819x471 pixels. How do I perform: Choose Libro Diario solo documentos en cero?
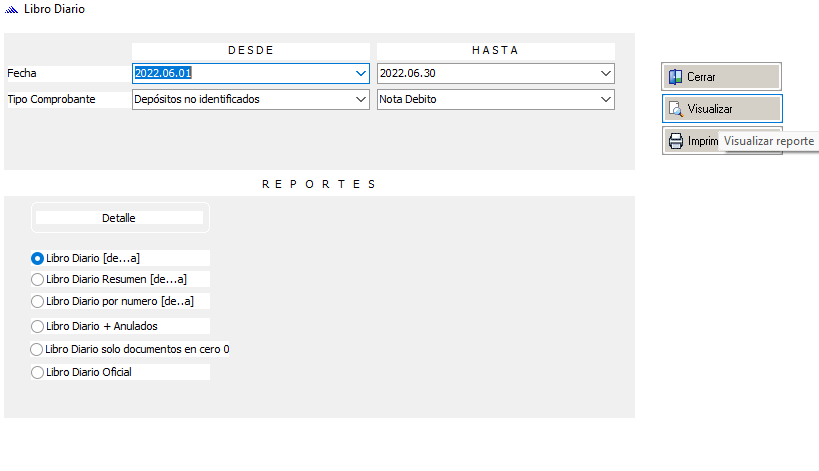38,349
